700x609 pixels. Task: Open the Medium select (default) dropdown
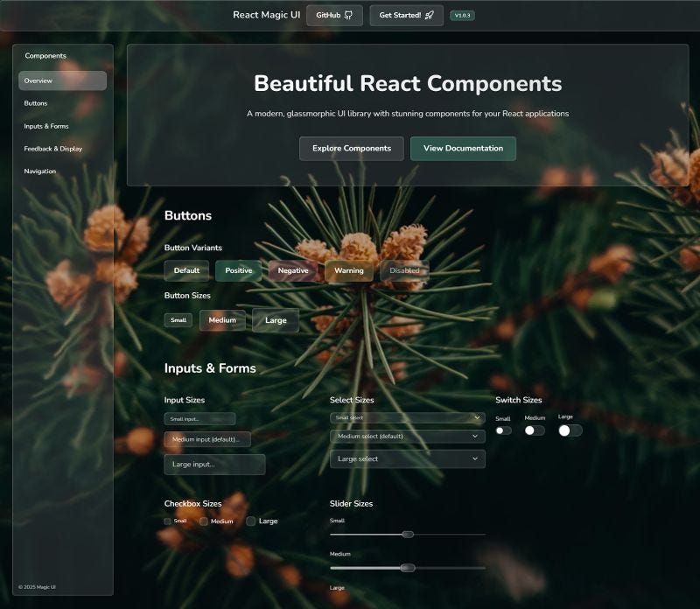pyautogui.click(x=408, y=437)
